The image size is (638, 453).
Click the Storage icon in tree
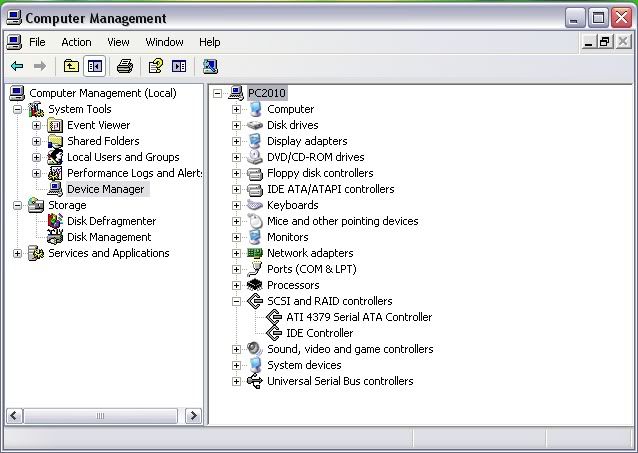[x=36, y=205]
